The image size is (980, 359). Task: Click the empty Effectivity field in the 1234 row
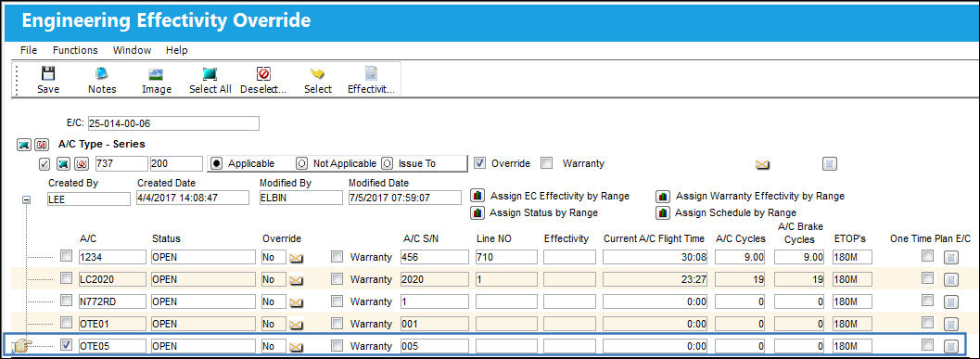(x=569, y=257)
